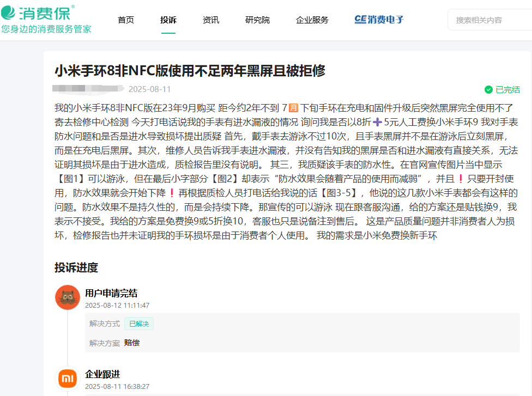Click the 解决方式 label
Screen dimensions: 532x396
[x=105, y=324]
